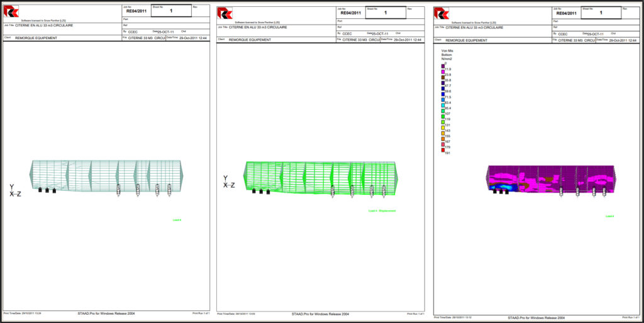Click the Sheet No box on the stress page
Viewport: 644px width, 323px height.
pos(601,13)
